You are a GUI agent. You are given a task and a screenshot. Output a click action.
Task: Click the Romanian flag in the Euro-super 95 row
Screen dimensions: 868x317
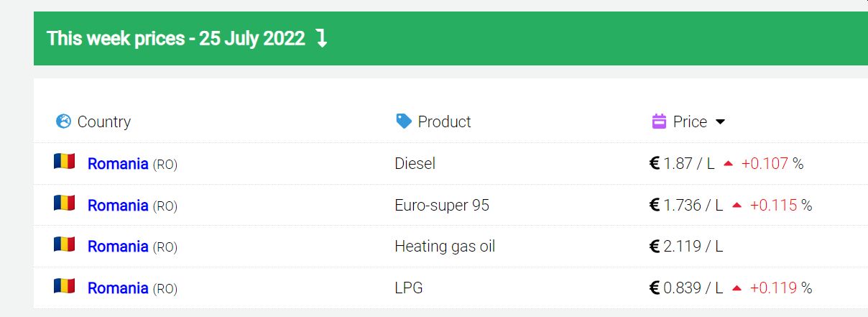(64, 204)
